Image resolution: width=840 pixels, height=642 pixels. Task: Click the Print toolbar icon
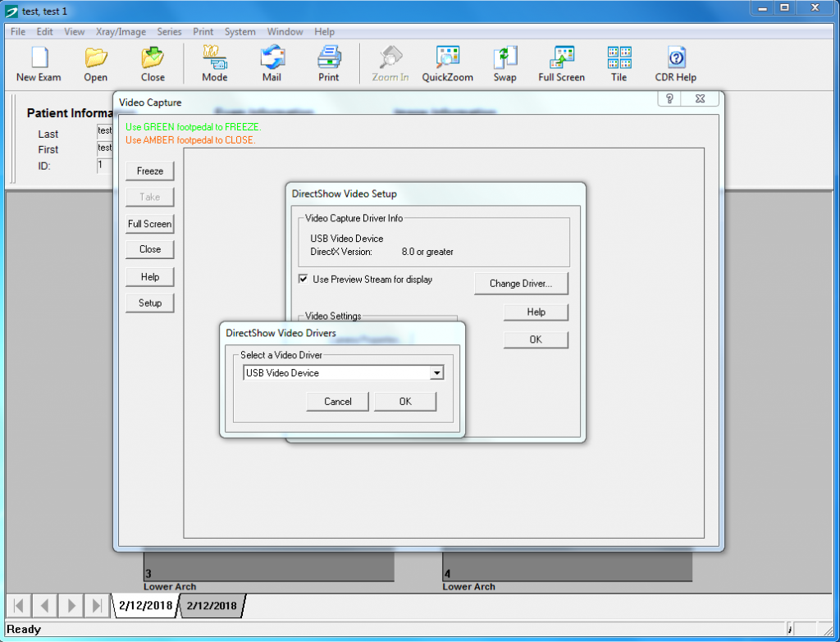tap(328, 63)
